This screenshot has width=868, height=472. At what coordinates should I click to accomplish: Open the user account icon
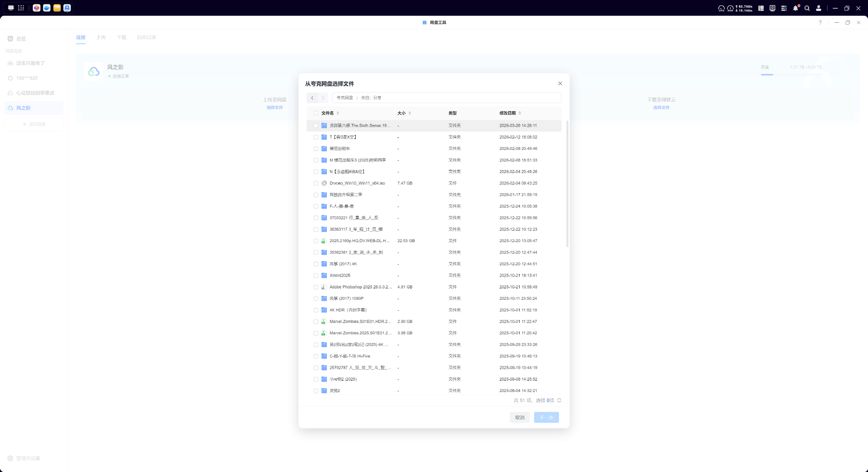click(x=819, y=8)
